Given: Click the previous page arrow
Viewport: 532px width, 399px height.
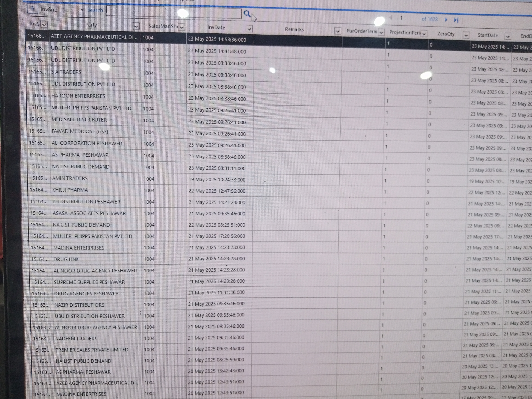Looking at the screenshot, I should [x=391, y=18].
